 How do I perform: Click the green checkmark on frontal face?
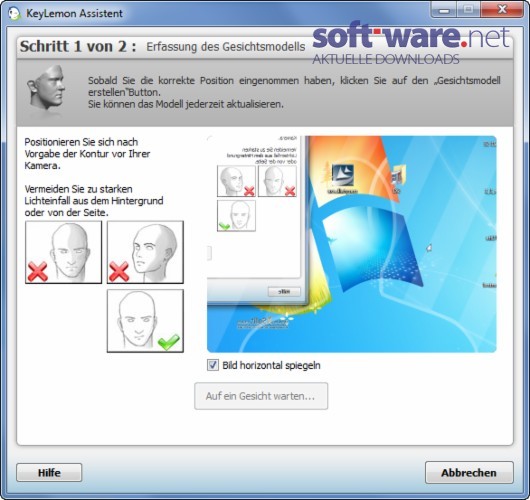tap(168, 342)
